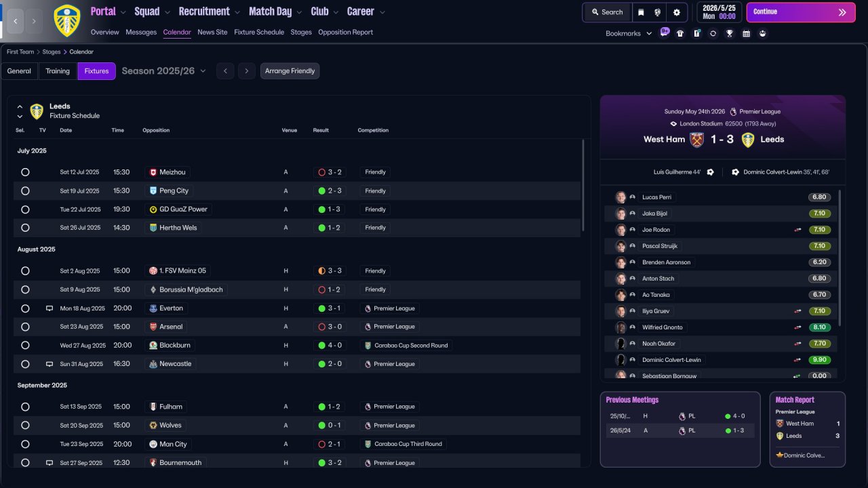Click the Premier League logo in the match header
Screen dimensions: 868x488
coord(732,112)
